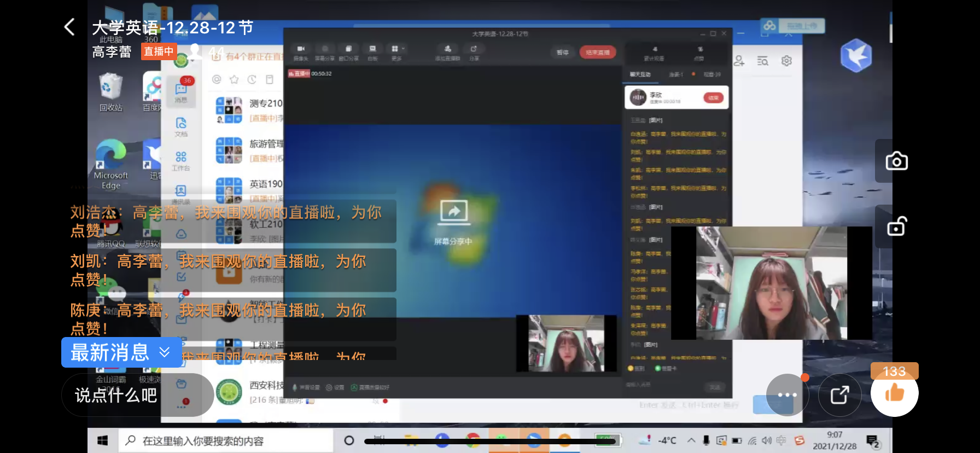Image resolution: width=980 pixels, height=453 pixels.
Task: Capture a screenshot with the camera icon
Action: (x=896, y=161)
